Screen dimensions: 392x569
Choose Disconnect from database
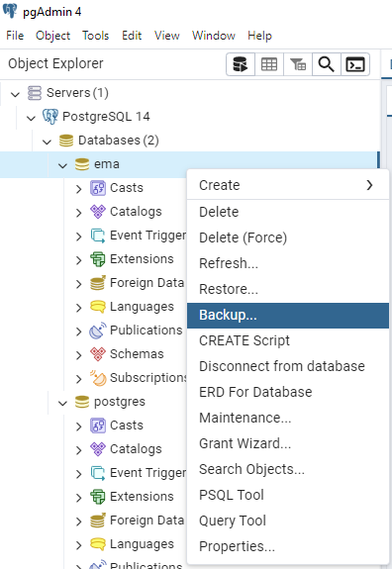click(x=288, y=366)
